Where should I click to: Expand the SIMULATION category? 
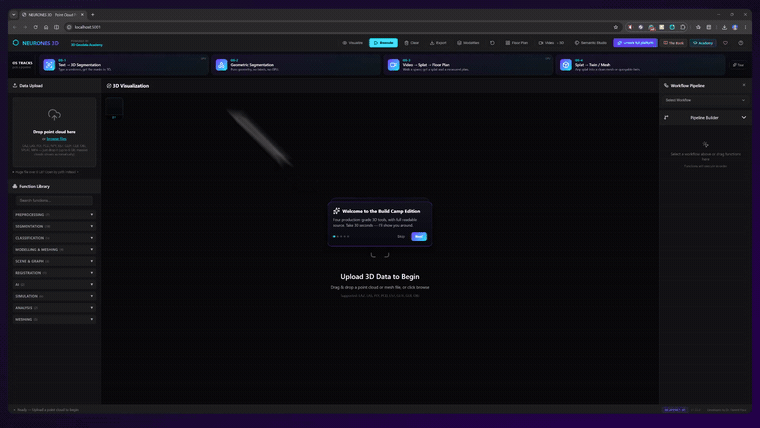click(54, 296)
